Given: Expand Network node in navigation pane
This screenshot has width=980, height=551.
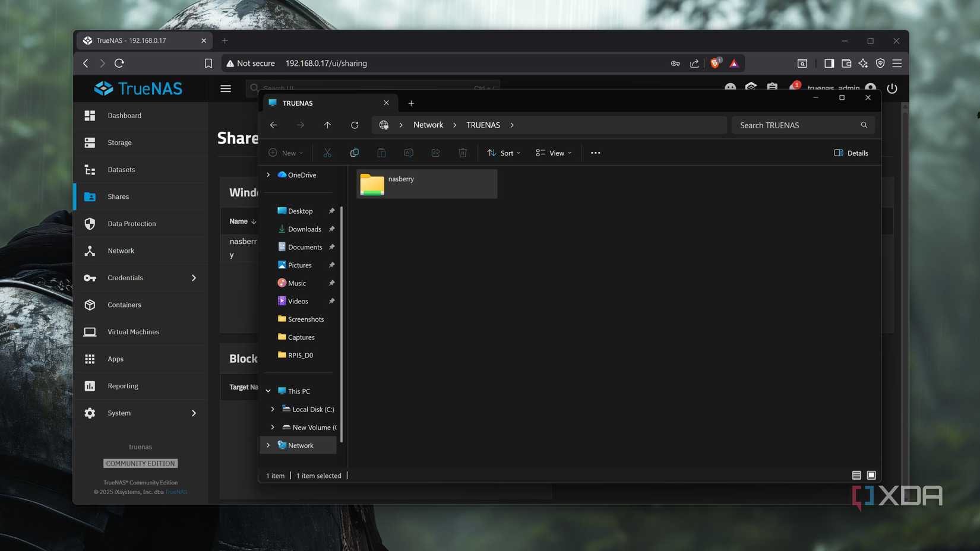Looking at the screenshot, I should pos(268,445).
